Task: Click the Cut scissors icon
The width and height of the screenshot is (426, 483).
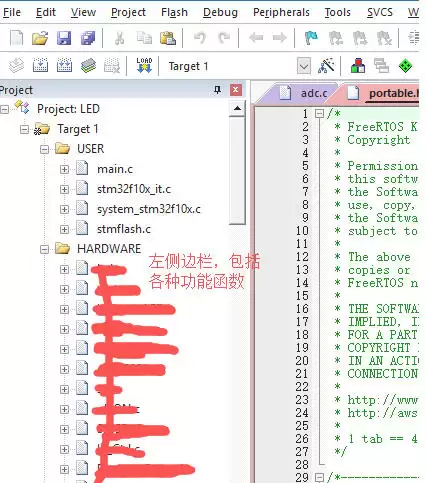Action: 119,38
